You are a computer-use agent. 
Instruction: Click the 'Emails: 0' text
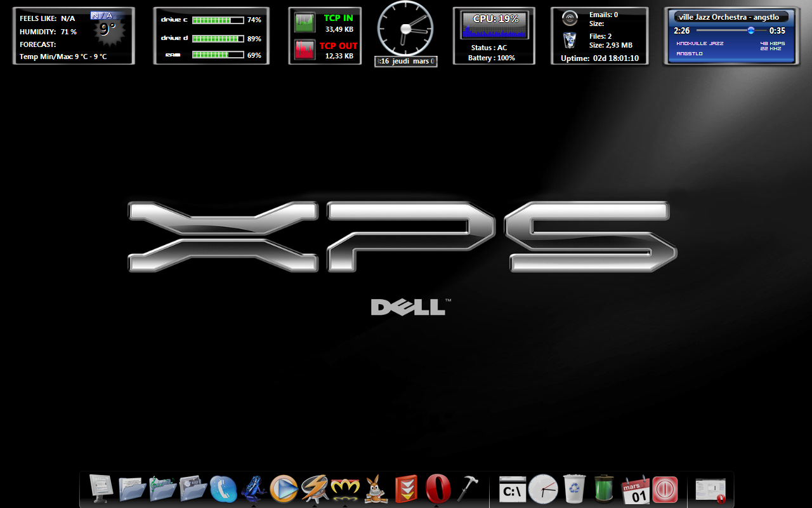click(x=604, y=15)
